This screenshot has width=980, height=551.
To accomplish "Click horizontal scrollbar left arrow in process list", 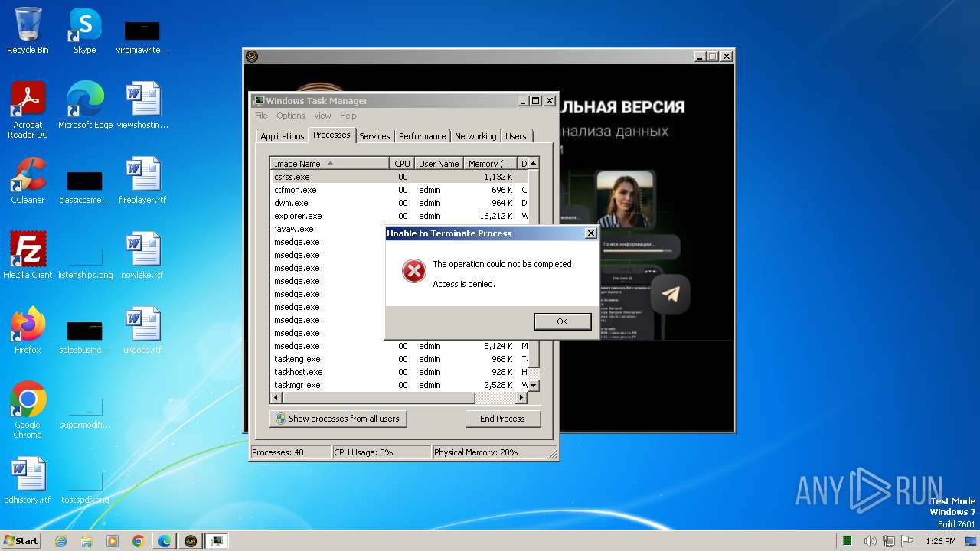I will tap(276, 398).
